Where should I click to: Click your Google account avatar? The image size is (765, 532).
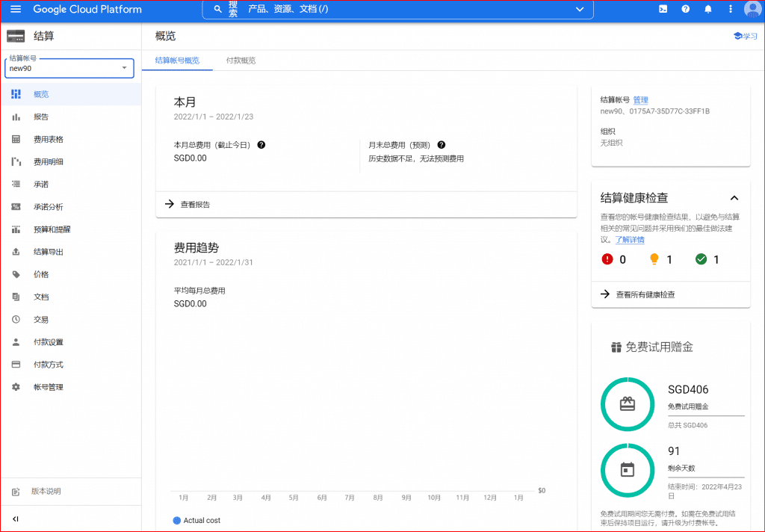point(752,10)
